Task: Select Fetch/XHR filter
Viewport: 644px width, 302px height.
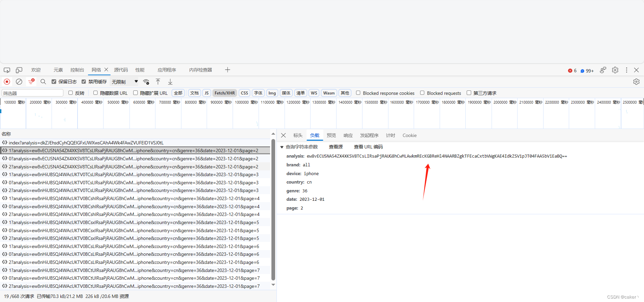Action: (x=225, y=93)
